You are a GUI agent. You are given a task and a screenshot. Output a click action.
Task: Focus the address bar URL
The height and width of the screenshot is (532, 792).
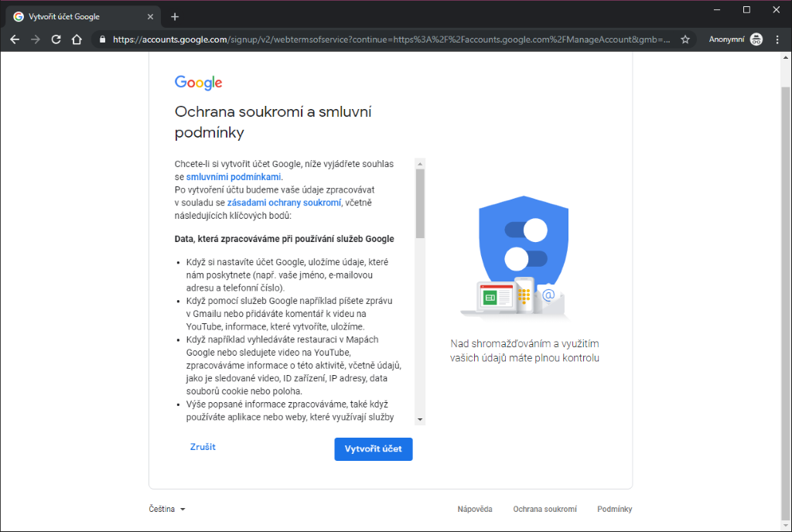(x=391, y=39)
